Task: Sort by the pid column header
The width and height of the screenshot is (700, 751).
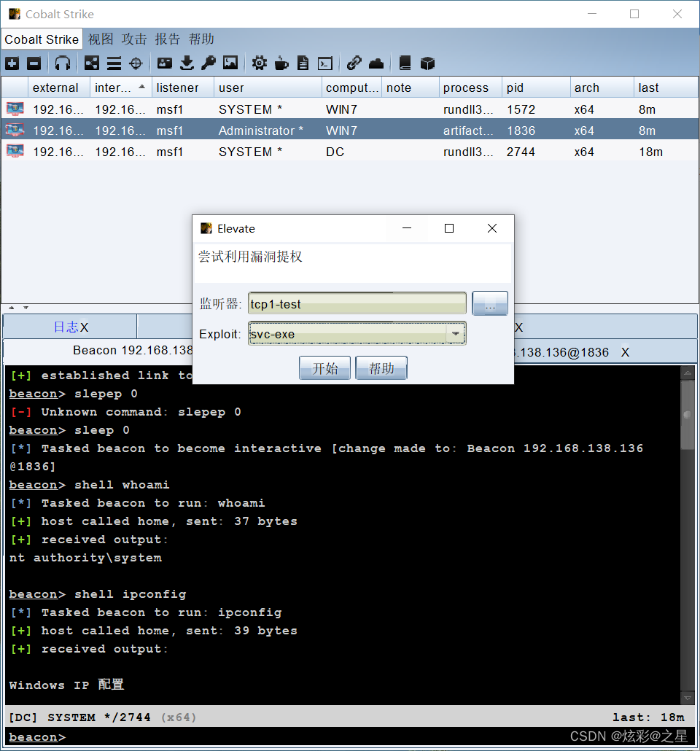Action: (536, 87)
